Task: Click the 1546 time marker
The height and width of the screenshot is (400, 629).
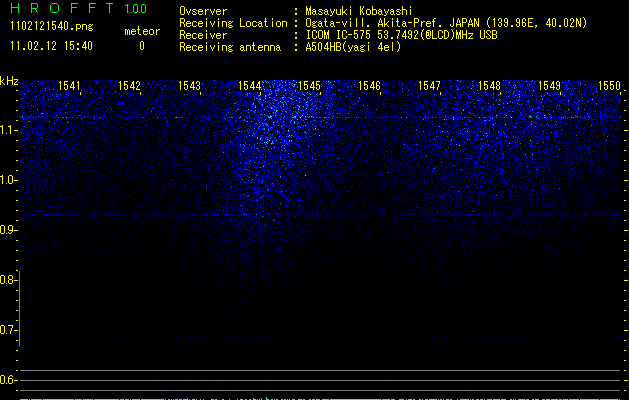Action: click(369, 86)
